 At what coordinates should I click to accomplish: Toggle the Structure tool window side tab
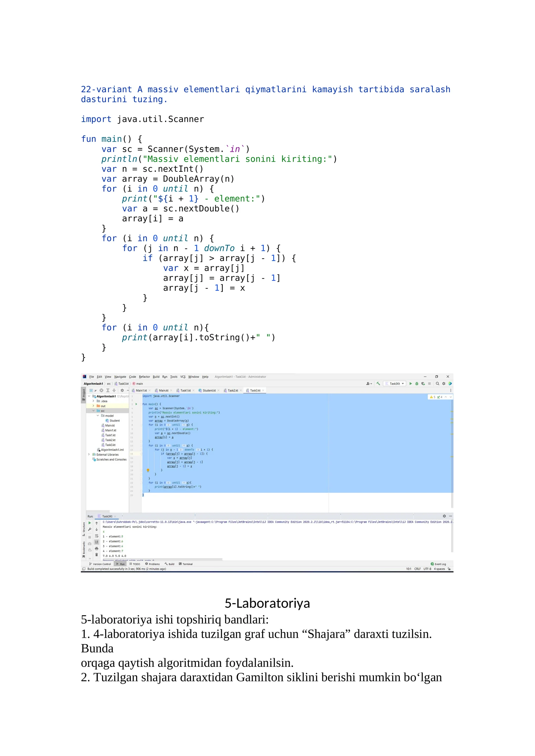pos(84,528)
